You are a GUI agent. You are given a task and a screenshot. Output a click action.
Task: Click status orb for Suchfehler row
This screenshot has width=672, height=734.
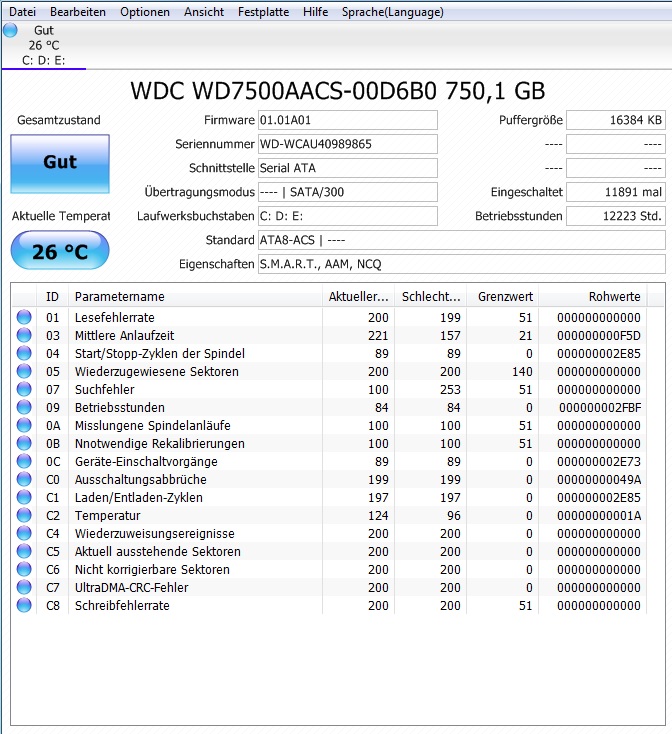coord(24,389)
